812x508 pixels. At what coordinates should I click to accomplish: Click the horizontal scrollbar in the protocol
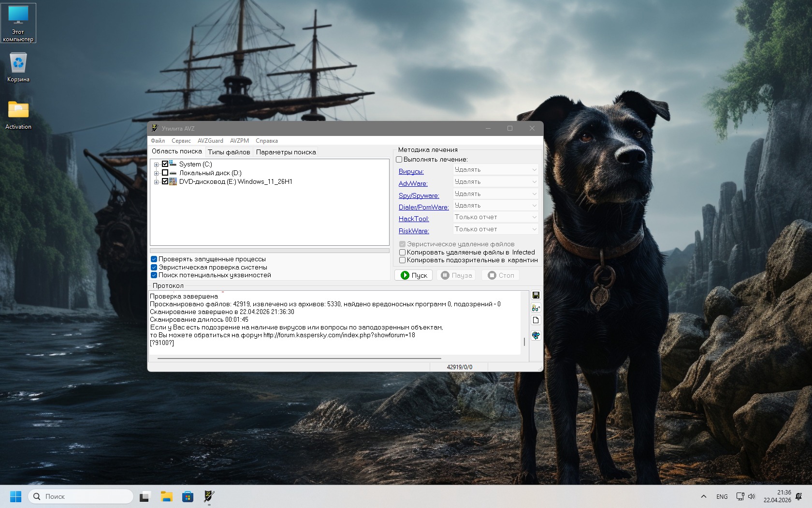coord(299,359)
